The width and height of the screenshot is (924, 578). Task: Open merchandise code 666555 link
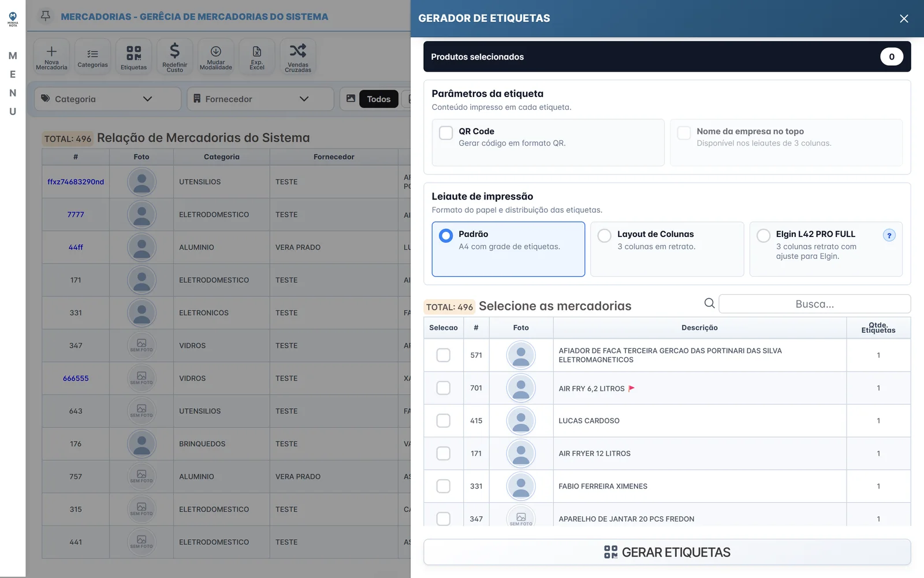point(76,378)
